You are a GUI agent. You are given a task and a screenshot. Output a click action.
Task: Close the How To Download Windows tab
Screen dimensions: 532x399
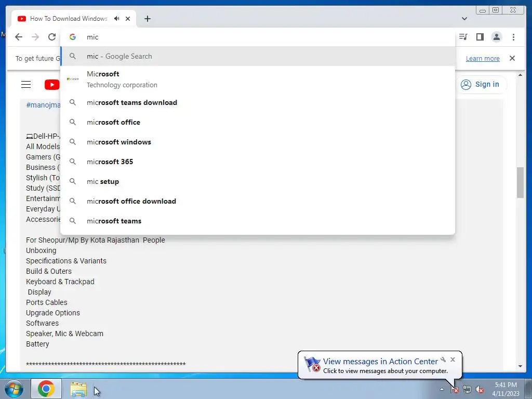(128, 19)
